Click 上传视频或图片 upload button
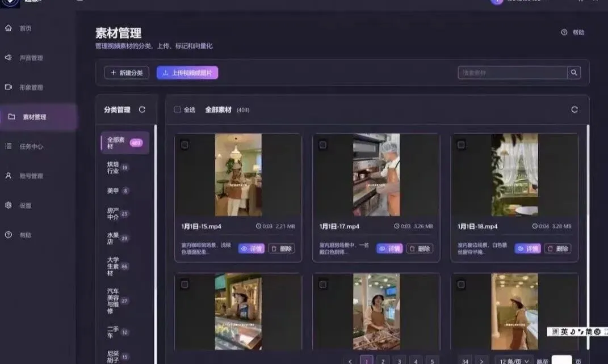This screenshot has height=364, width=608. [187, 73]
